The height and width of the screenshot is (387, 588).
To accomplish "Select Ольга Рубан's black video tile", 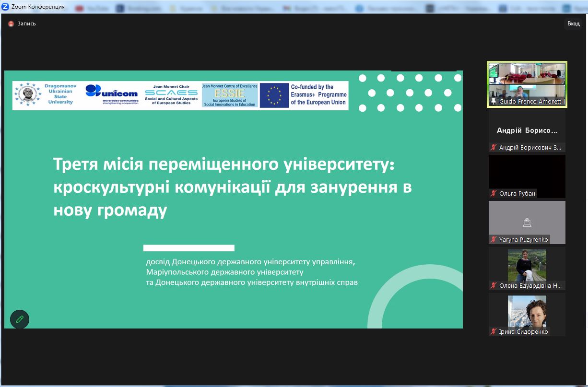I will click(527, 172).
